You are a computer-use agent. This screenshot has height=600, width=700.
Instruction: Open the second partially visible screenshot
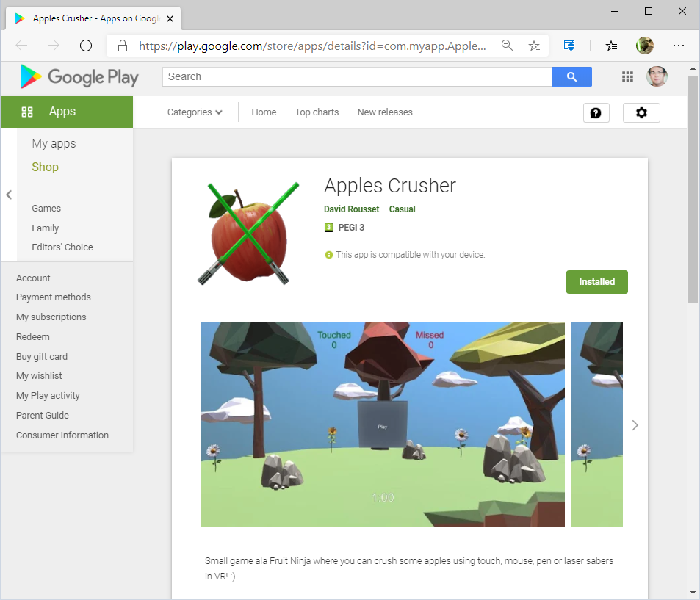pyautogui.click(x=597, y=424)
